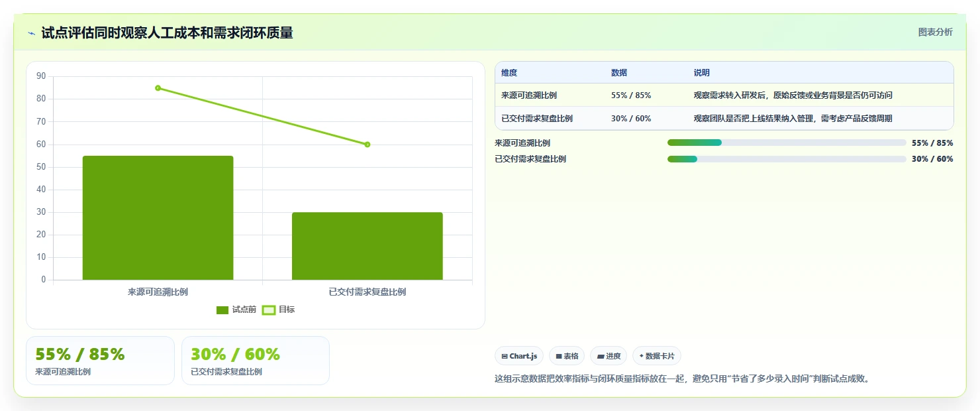Toggle the 试点前 legend item
This screenshot has height=411, width=980.
click(x=236, y=310)
